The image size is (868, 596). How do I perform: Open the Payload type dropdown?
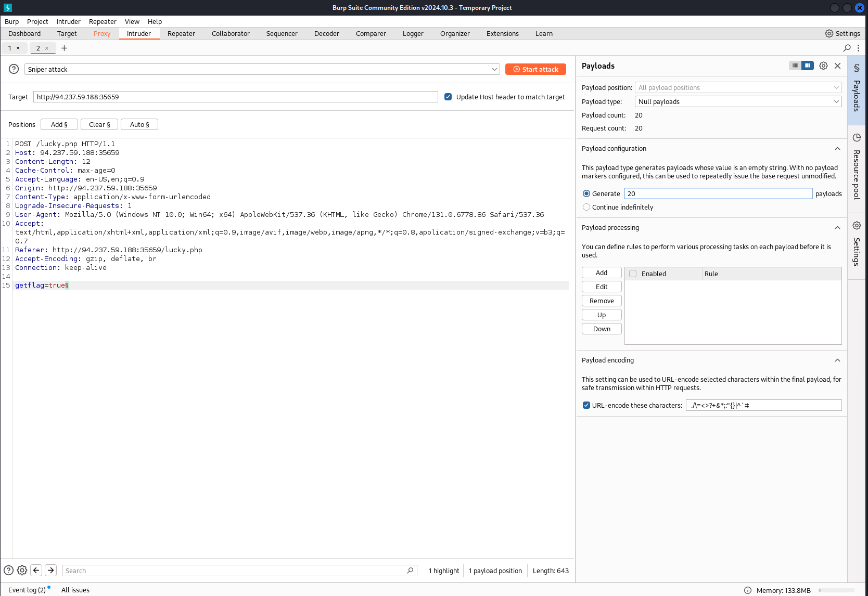738,101
